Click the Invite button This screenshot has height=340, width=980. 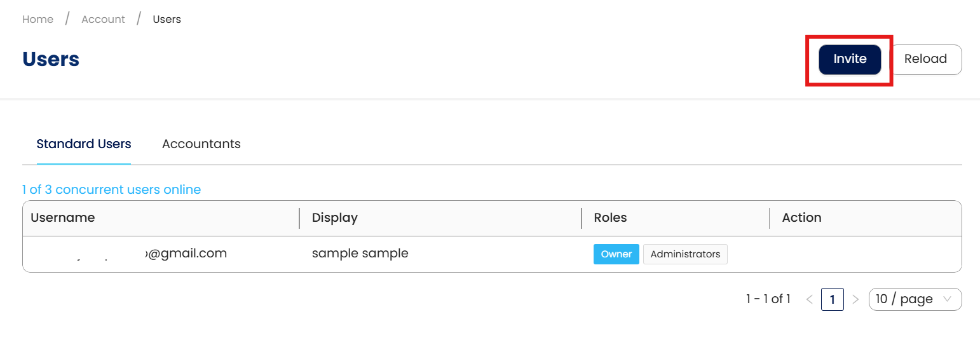coord(849,59)
